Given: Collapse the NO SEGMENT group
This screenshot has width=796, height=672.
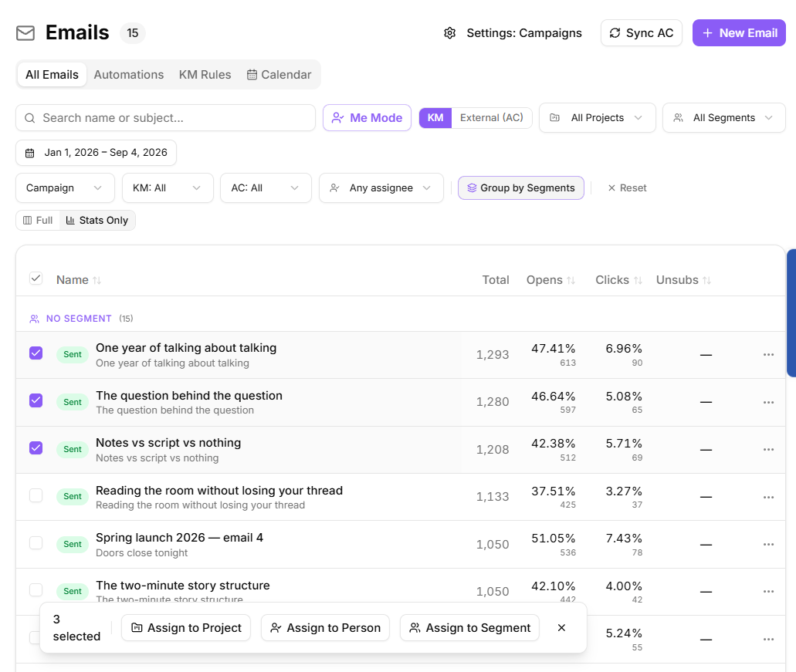Looking at the screenshot, I should pyautogui.click(x=81, y=319).
